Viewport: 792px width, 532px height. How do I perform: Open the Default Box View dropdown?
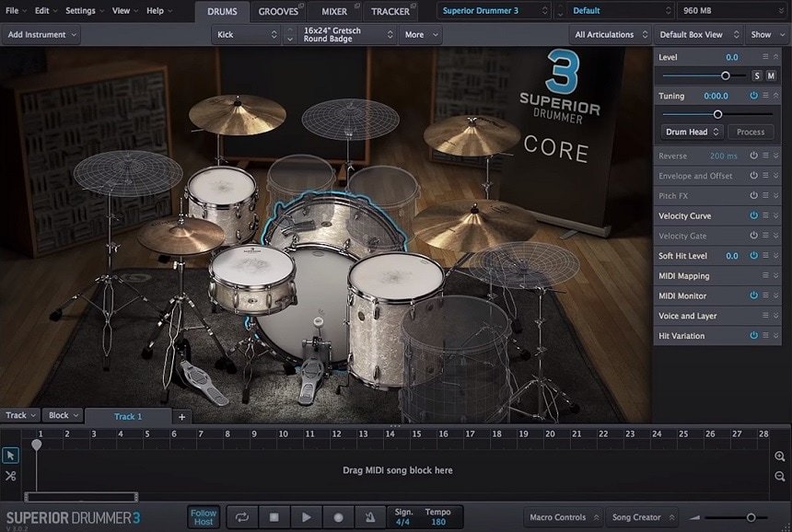[699, 35]
